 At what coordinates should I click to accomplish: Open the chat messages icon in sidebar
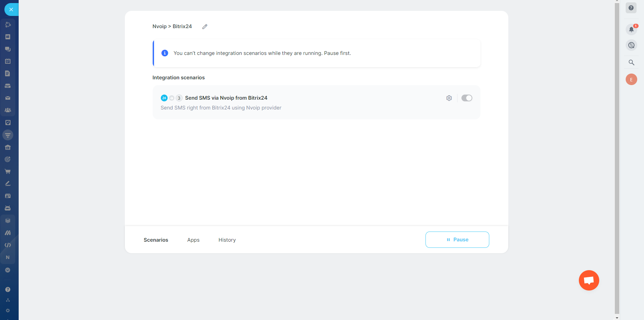point(8,49)
